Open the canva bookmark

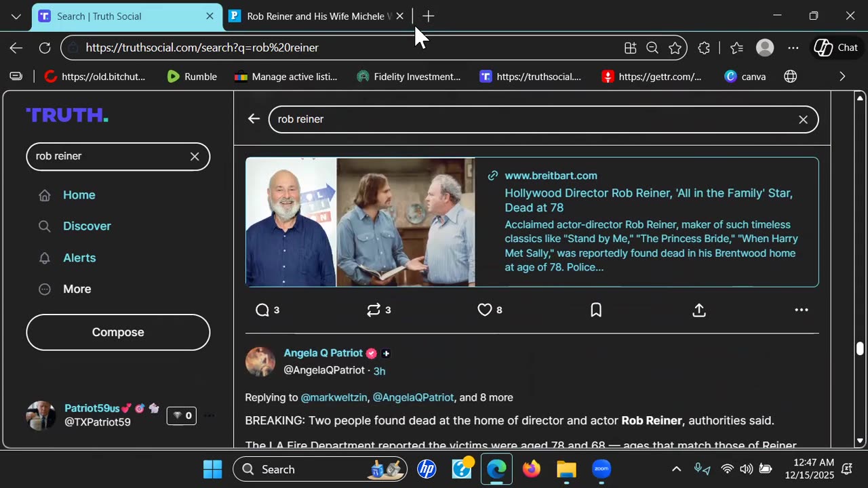745,77
